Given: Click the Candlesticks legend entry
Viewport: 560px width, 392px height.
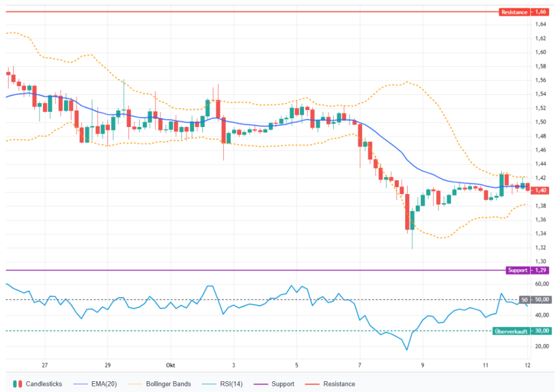Looking at the screenshot, I should pos(37,384).
